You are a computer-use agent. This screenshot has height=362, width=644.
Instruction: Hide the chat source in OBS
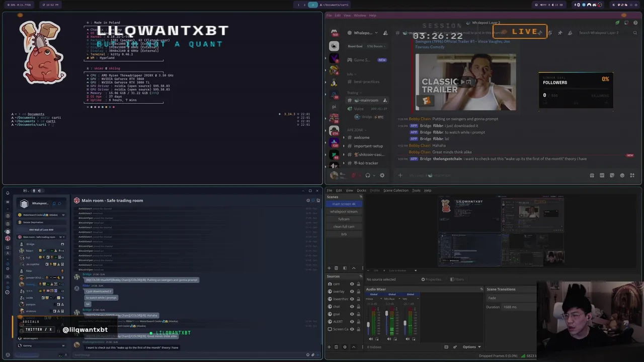click(x=352, y=307)
